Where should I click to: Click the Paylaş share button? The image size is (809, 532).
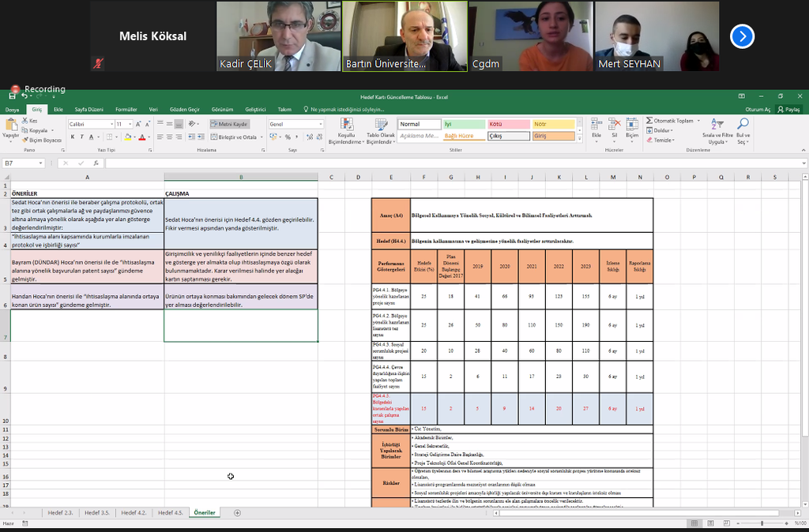(x=789, y=110)
